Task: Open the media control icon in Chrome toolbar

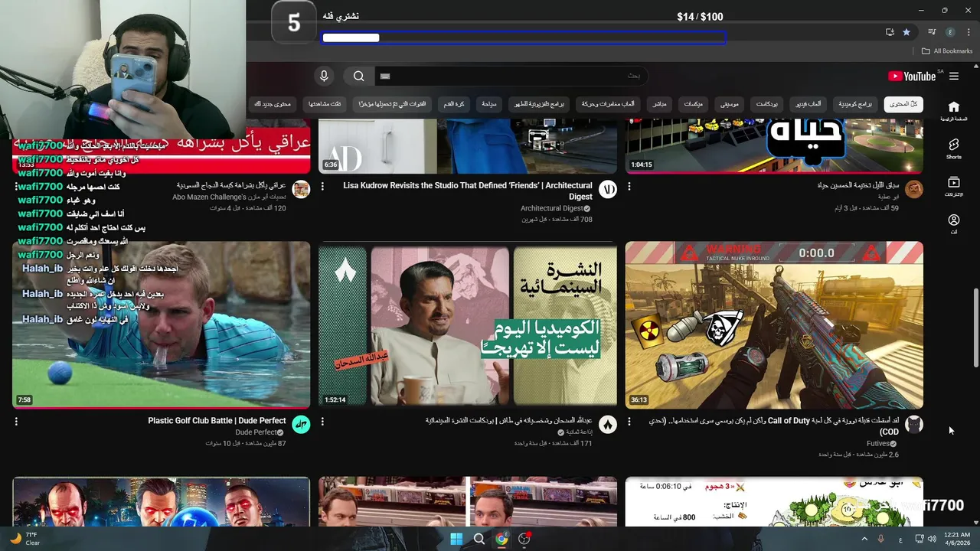Action: click(932, 32)
